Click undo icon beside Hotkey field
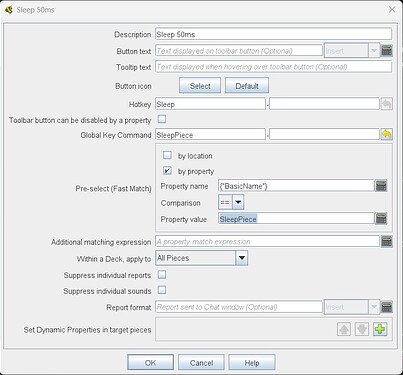Screen dimensions: 403x375 [387, 104]
